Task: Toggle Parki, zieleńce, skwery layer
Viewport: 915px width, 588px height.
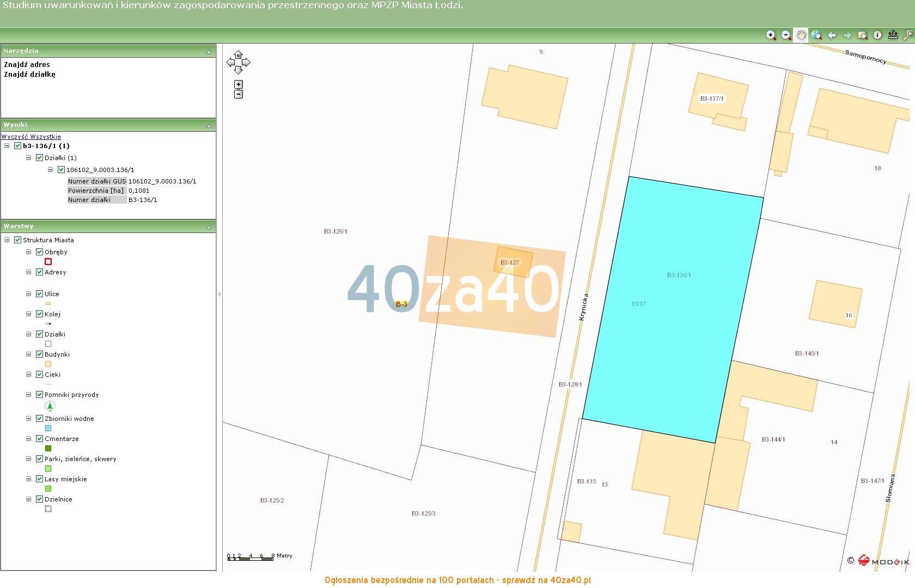Action: pyautogui.click(x=39, y=459)
